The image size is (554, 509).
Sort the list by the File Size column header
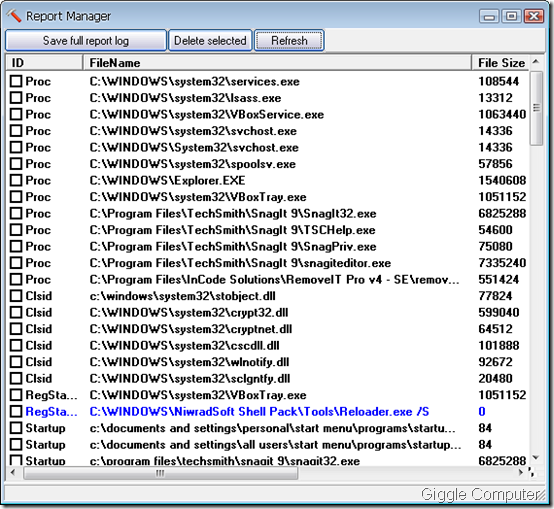coord(500,63)
